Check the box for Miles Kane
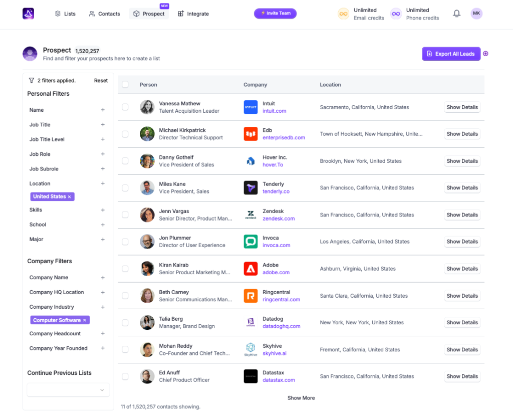 click(x=125, y=187)
